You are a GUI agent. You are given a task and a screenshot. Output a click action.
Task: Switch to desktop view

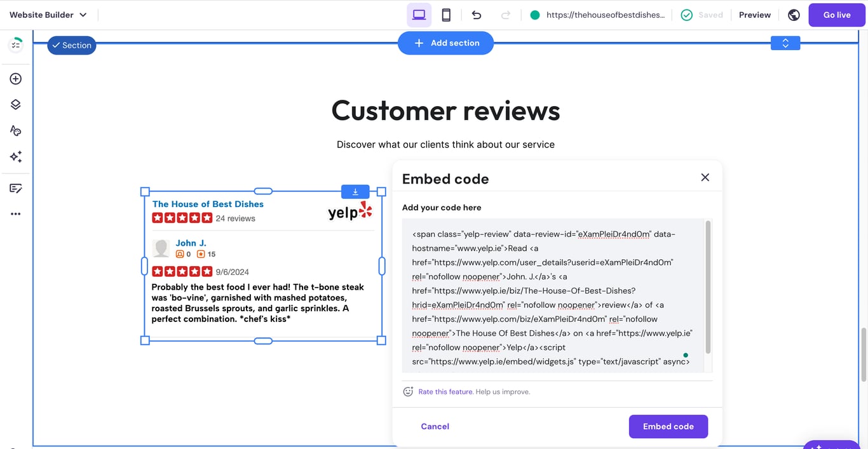(419, 14)
